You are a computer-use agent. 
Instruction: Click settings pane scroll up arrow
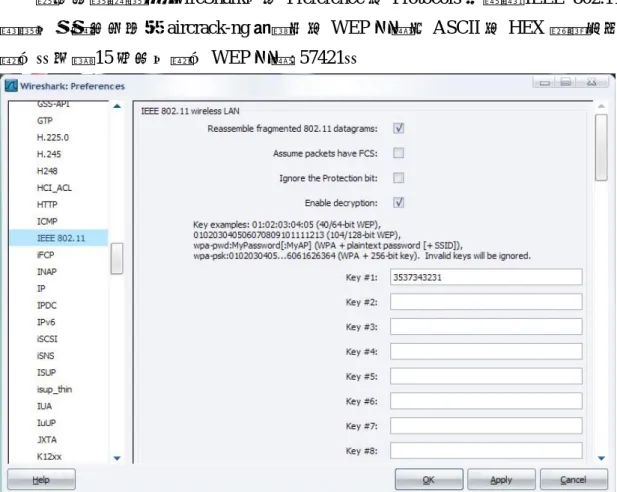[x=601, y=106]
